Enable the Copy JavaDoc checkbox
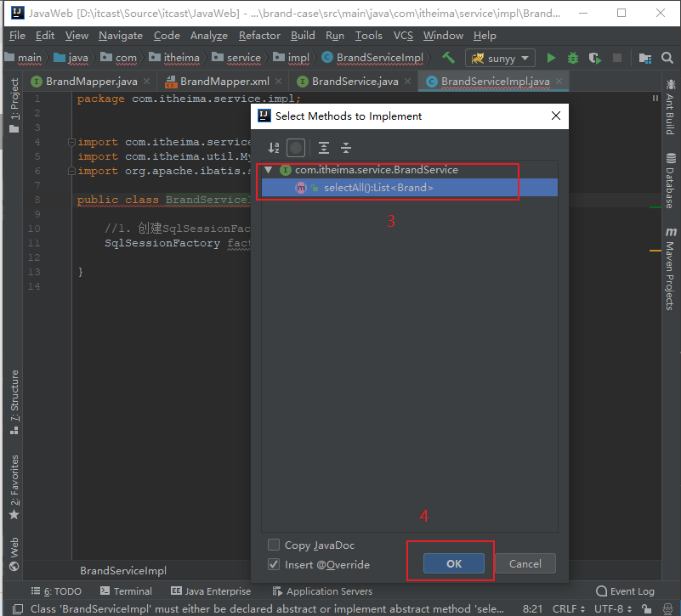The height and width of the screenshot is (616, 681). [274, 545]
